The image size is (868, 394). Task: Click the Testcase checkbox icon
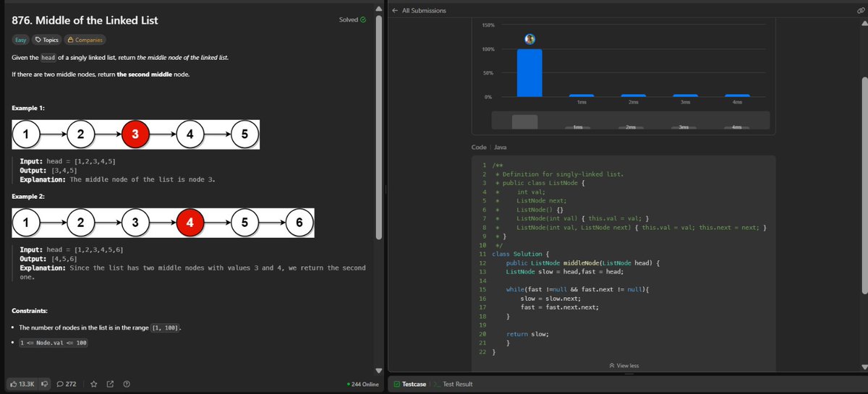[397, 384]
